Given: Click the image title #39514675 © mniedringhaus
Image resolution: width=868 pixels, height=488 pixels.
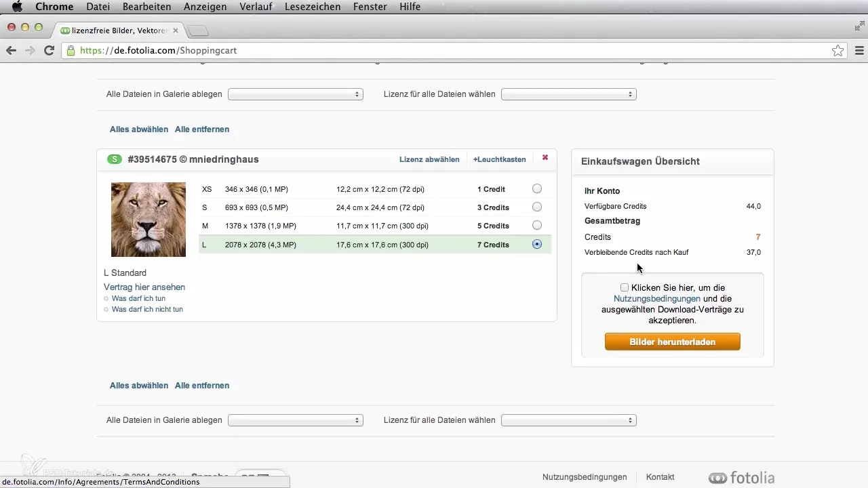Looking at the screenshot, I should coord(193,160).
